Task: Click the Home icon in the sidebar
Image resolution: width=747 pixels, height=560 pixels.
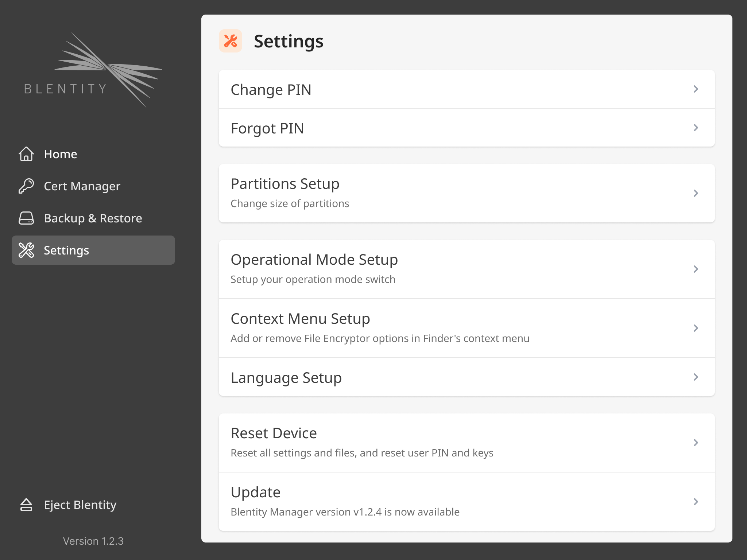Action: 26,154
